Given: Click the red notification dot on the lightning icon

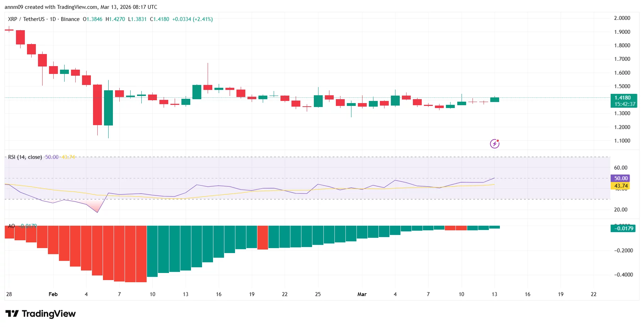Looking at the screenshot, I should tap(498, 140).
